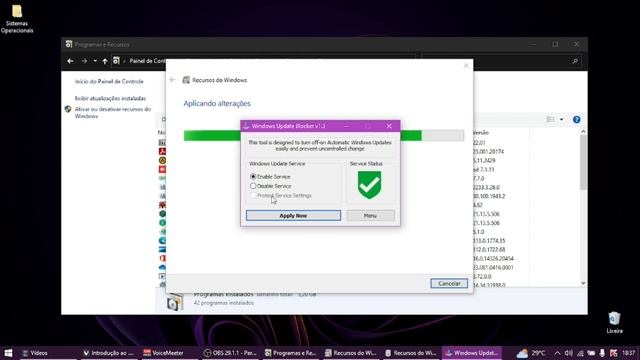
Task: Click version 23.081.0416.0001 in the list
Action: pos(493,268)
